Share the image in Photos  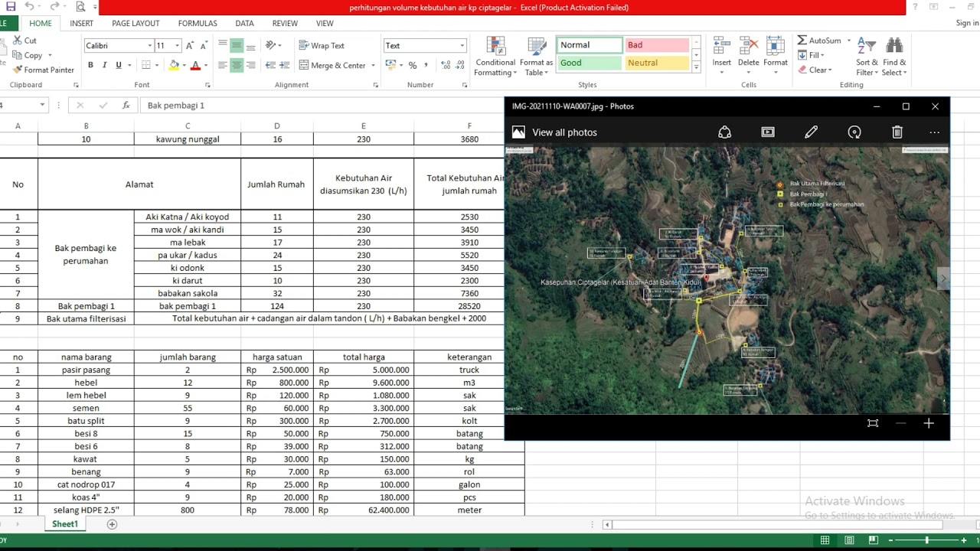[x=724, y=132]
